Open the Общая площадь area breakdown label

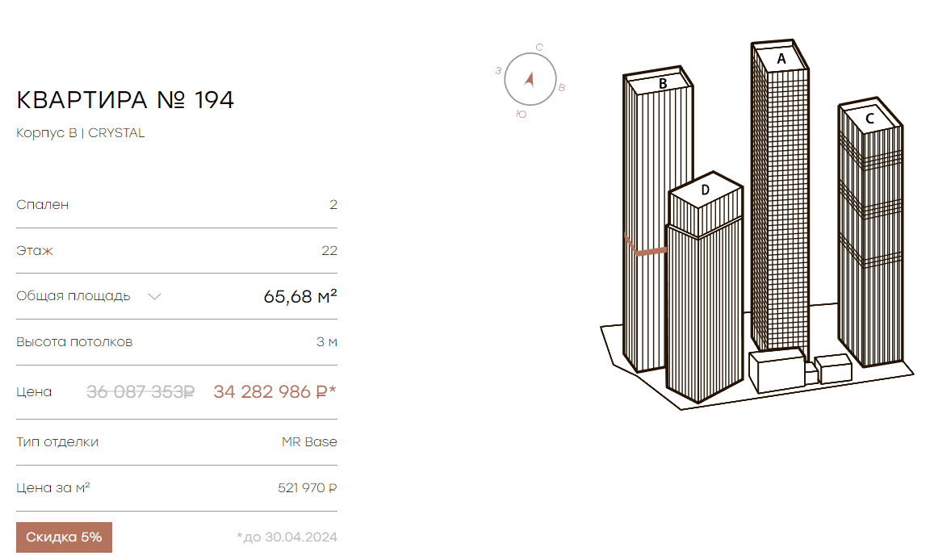tap(73, 296)
